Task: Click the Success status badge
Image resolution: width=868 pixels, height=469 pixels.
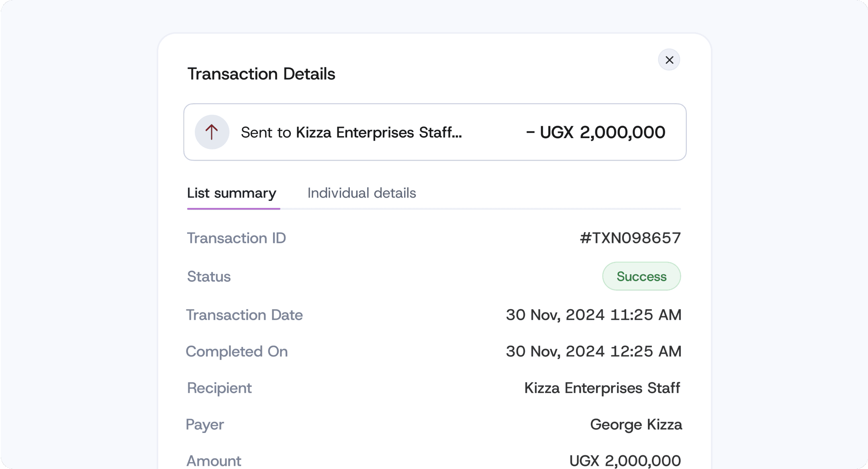Action: [641, 276]
